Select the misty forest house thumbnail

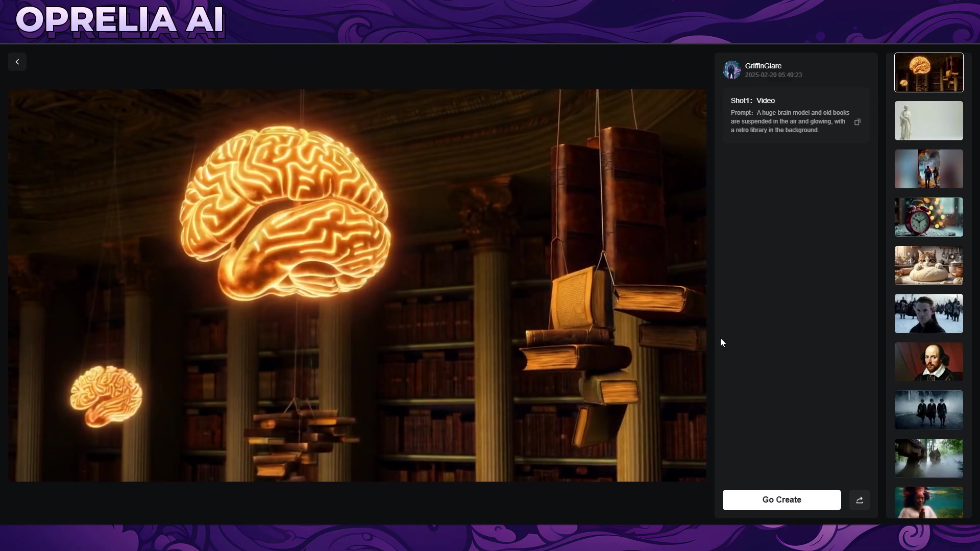pyautogui.click(x=929, y=458)
